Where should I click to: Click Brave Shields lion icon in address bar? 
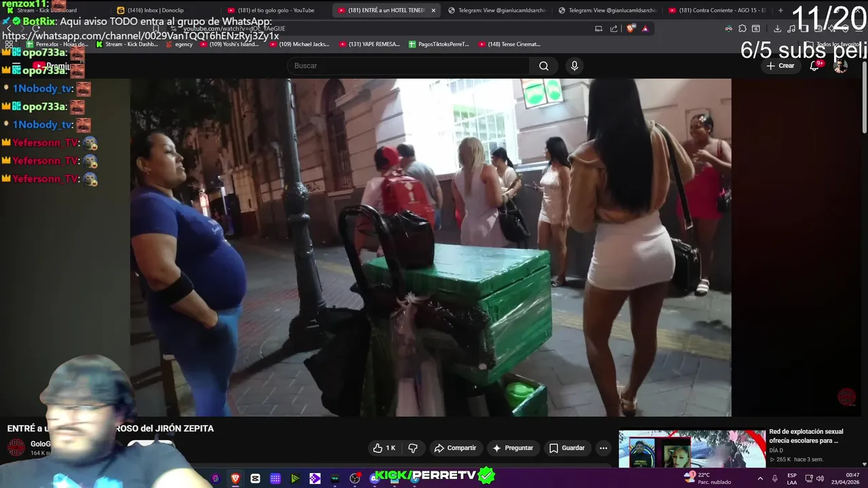[630, 28]
